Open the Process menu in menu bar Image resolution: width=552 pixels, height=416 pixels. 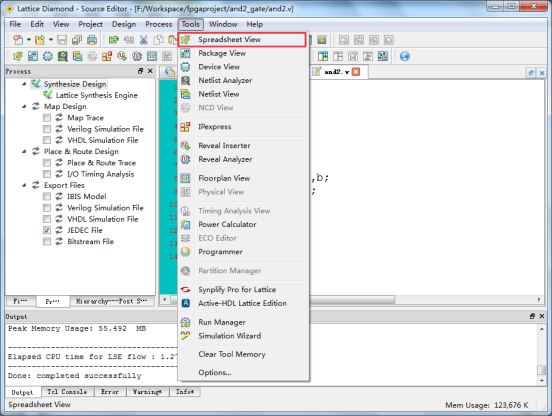[x=158, y=24]
